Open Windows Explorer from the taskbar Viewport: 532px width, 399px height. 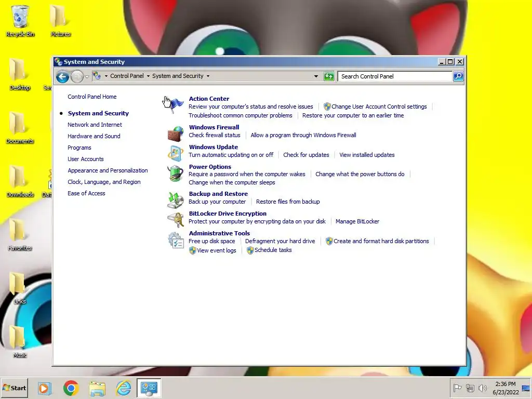pyautogui.click(x=97, y=388)
